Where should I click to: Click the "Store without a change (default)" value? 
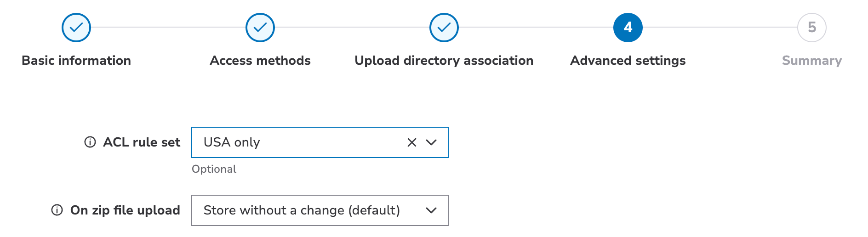pyautogui.click(x=302, y=210)
